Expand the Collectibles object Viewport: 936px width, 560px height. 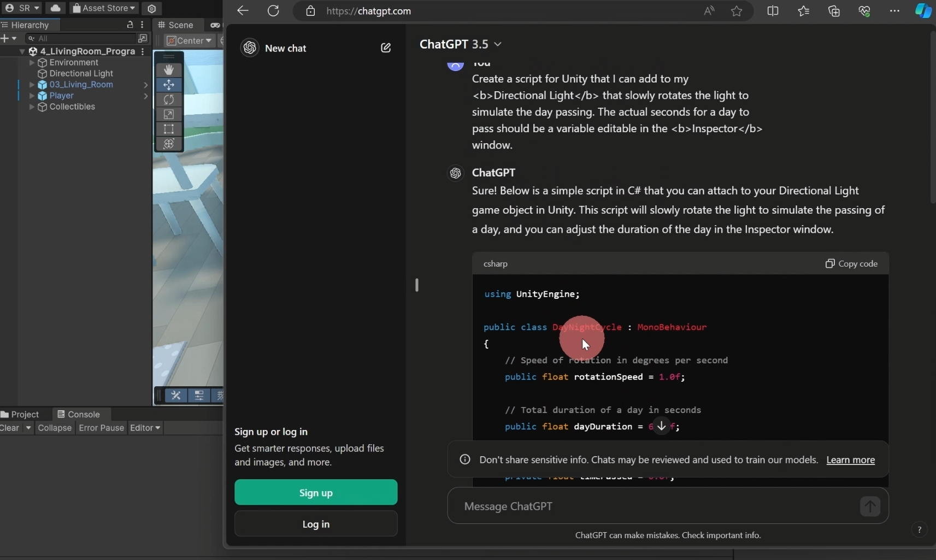point(32,107)
